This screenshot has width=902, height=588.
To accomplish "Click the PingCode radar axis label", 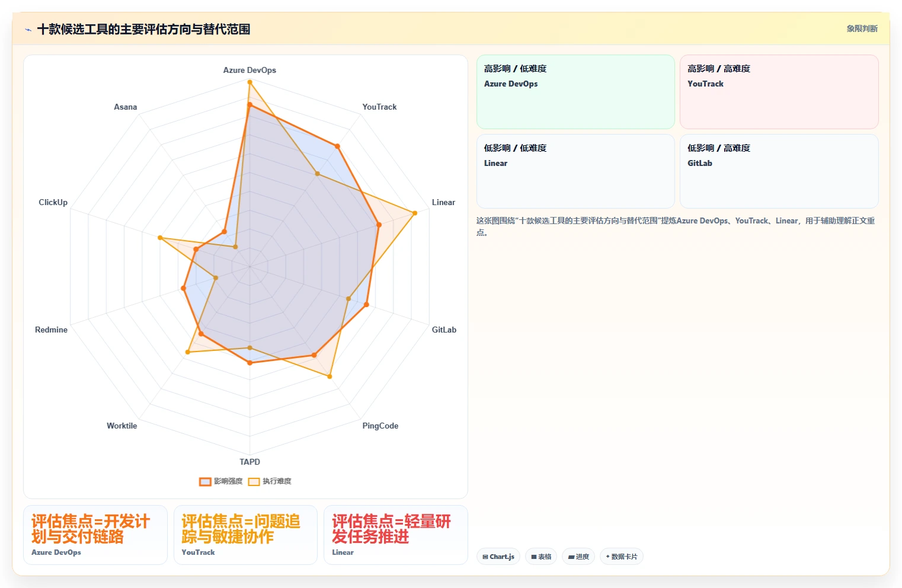I will 380,426.
